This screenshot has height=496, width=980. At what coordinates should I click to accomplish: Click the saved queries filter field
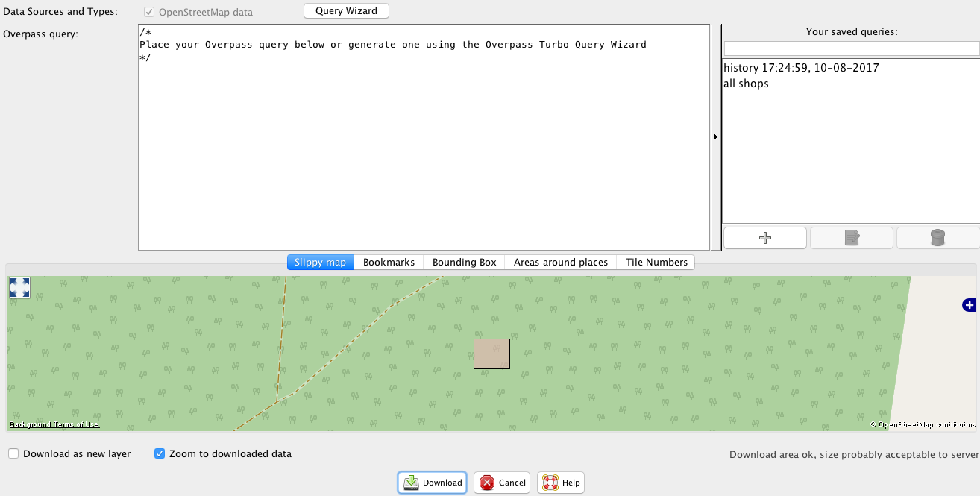tap(851, 48)
